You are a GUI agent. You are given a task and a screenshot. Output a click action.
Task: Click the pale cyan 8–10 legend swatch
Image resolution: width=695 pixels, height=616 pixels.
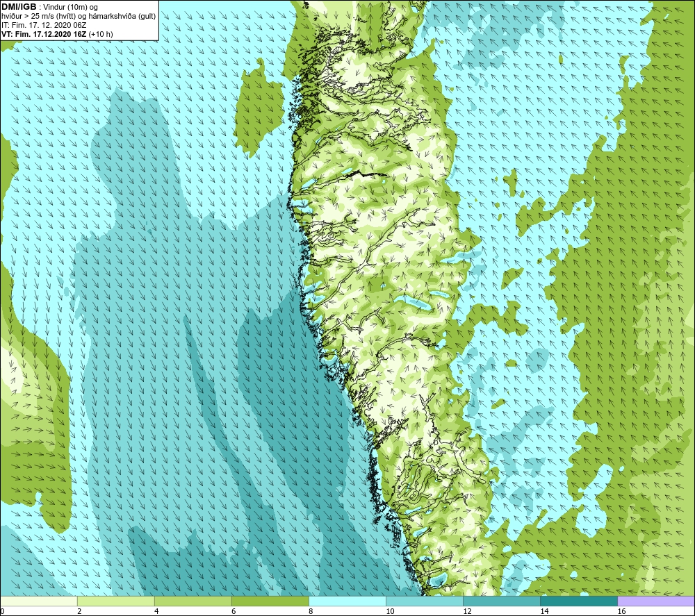pos(347,601)
